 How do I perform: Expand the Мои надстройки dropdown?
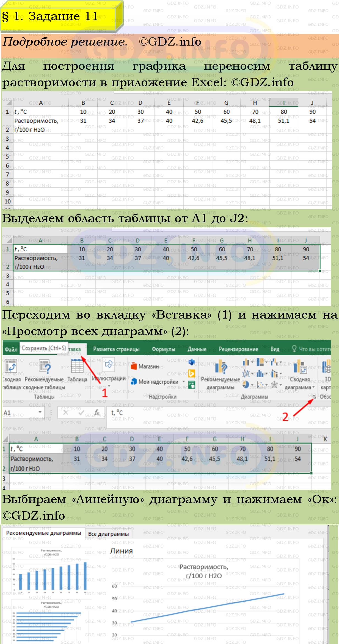tap(184, 382)
